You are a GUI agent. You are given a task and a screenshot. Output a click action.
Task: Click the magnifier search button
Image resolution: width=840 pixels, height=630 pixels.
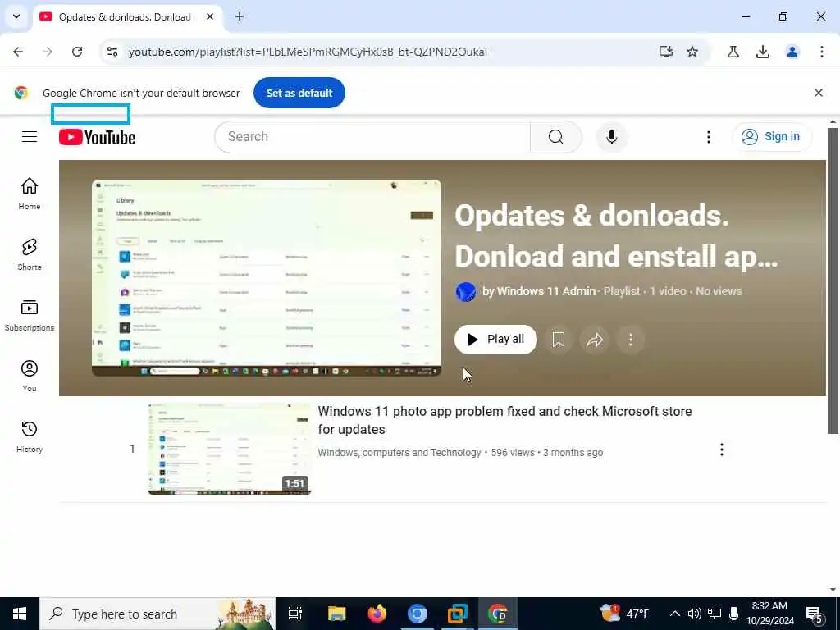(x=555, y=137)
